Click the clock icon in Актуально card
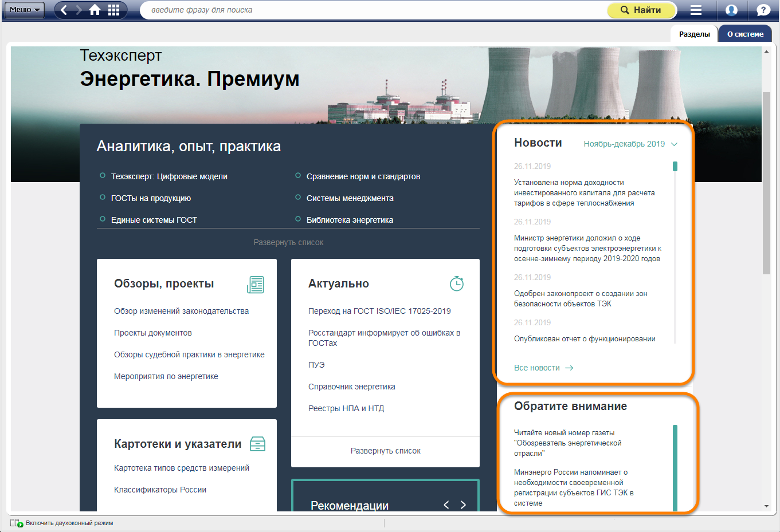 tap(456, 283)
